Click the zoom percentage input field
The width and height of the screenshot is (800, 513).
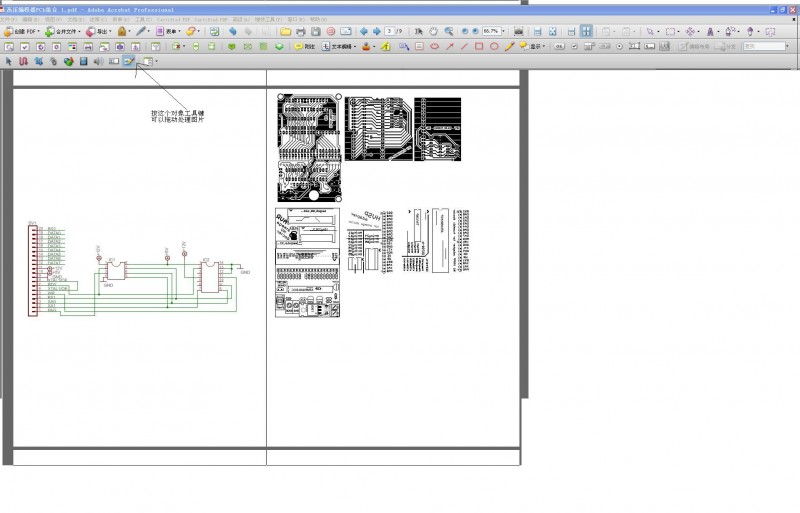(489, 32)
